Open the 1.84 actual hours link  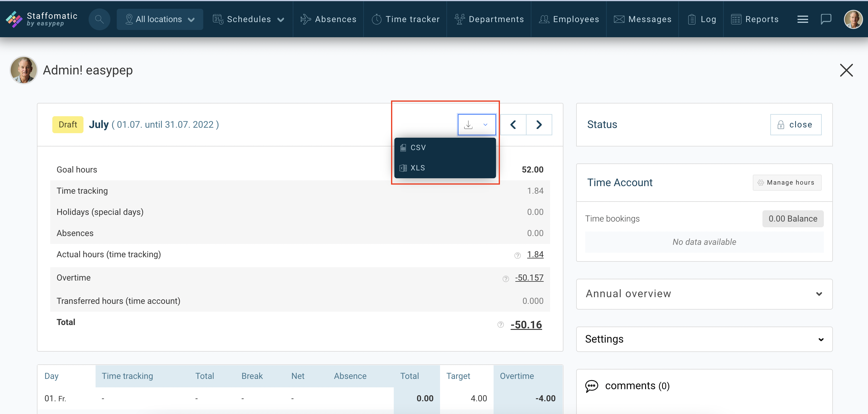(x=535, y=254)
